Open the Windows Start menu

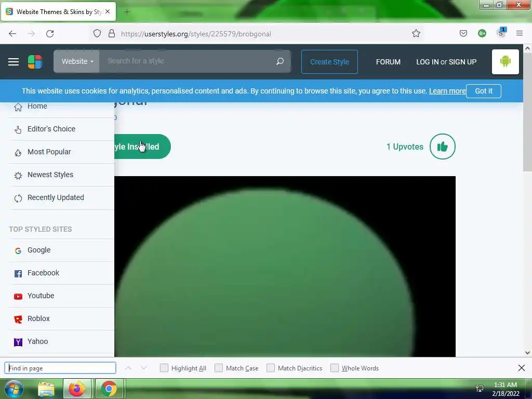click(x=14, y=389)
